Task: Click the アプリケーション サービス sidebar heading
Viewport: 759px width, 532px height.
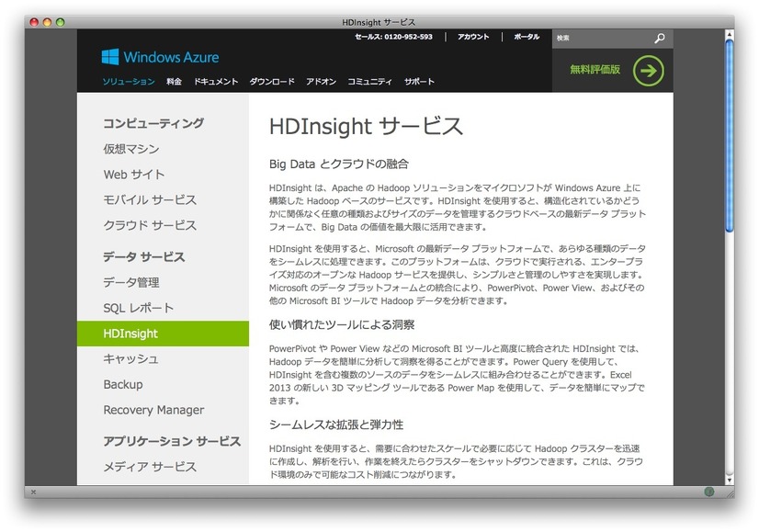Action: point(172,441)
